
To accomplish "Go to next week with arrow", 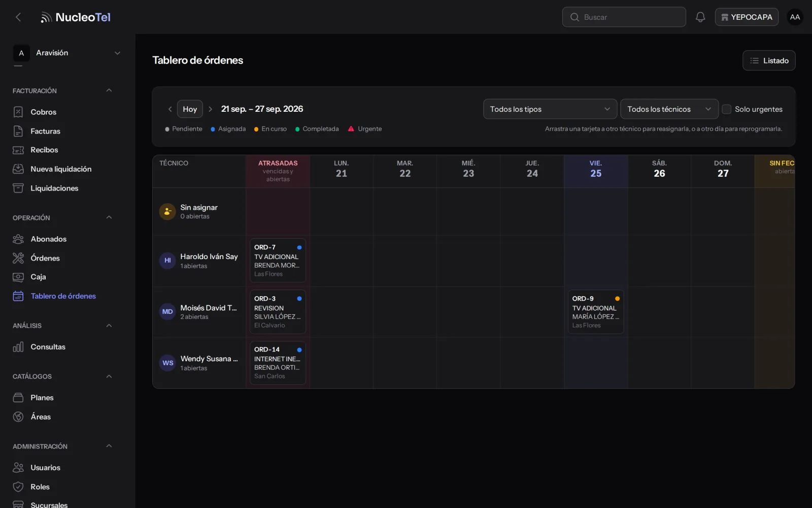I will (210, 109).
